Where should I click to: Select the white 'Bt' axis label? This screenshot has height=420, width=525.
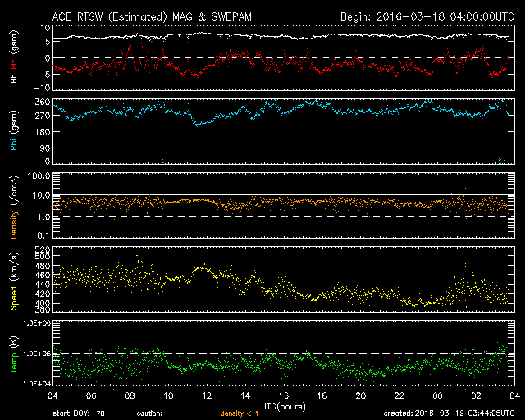click(13, 78)
